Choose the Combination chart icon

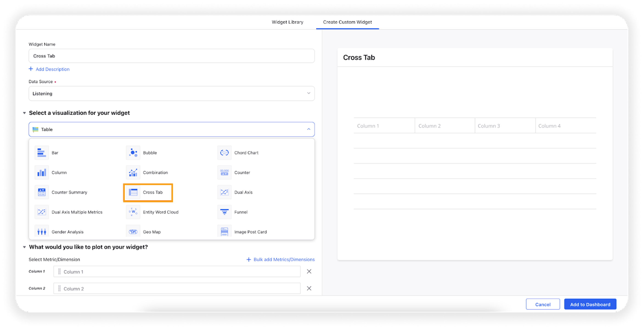coord(133,172)
